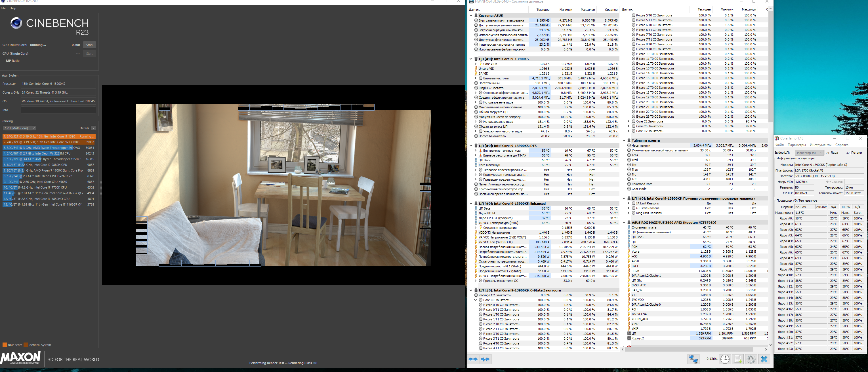868x372 pixels.
Task: Reset sensor timer with the clock icon
Action: (725, 359)
